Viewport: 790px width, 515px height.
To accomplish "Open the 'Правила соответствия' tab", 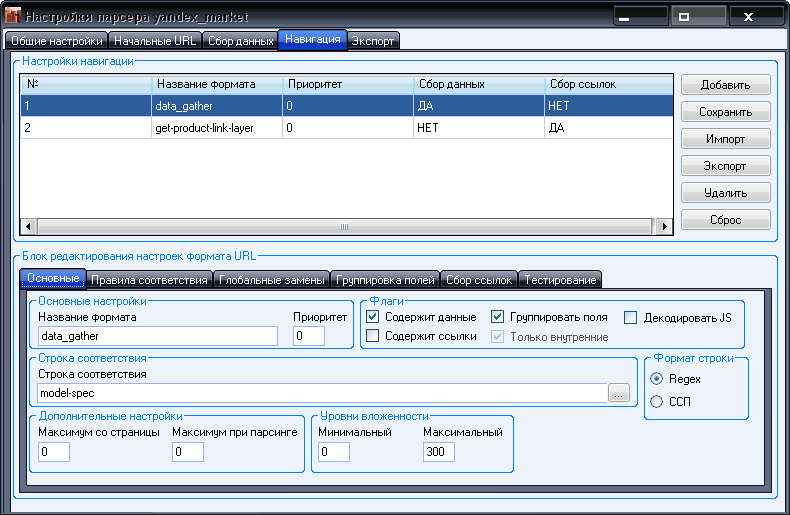I will point(149,279).
